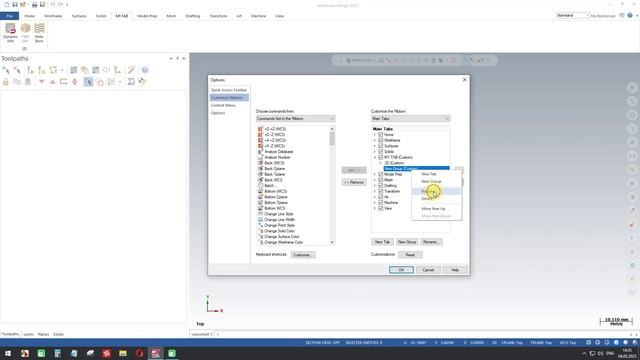Toggle the Machine tab checkbox
Viewport: 640px width, 360px height.
(x=380, y=202)
